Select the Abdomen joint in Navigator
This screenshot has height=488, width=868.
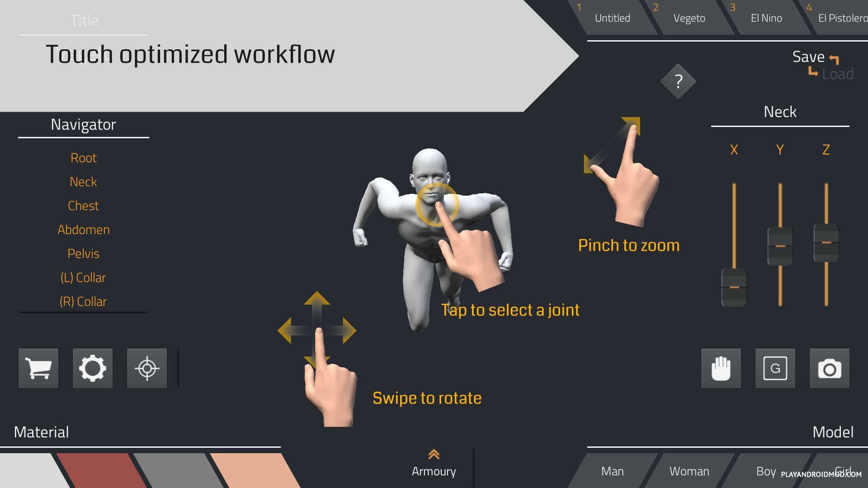84,230
